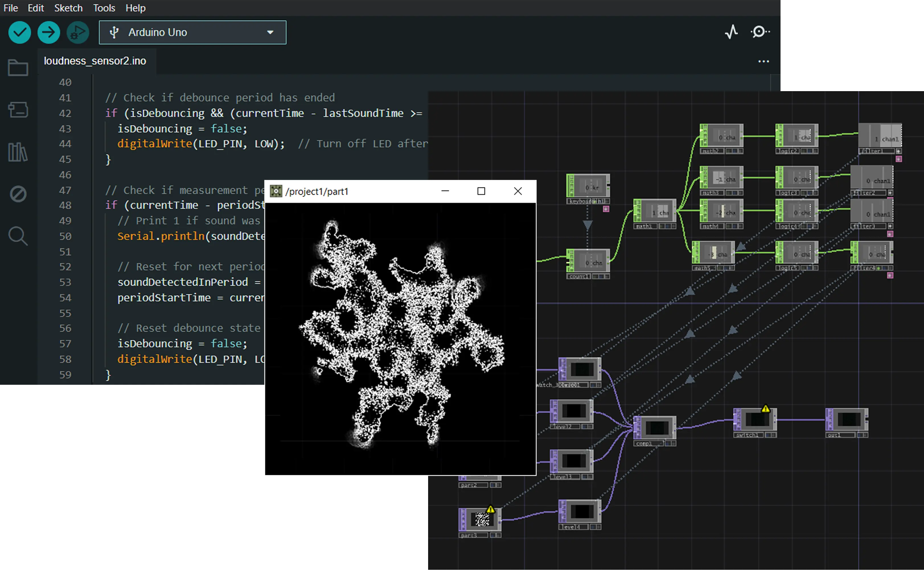Screen dimensions: 924x570
Task: Click the pink export flag below filter1
Action: 898,159
